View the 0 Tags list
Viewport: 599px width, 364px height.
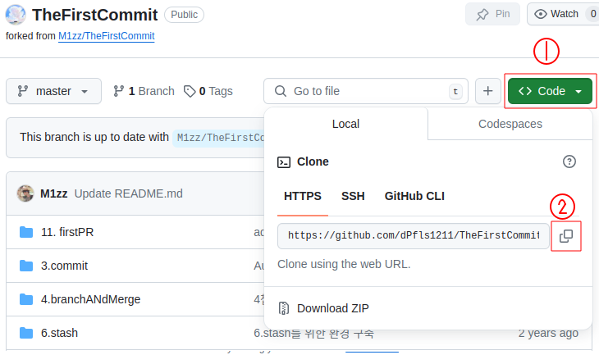point(208,91)
